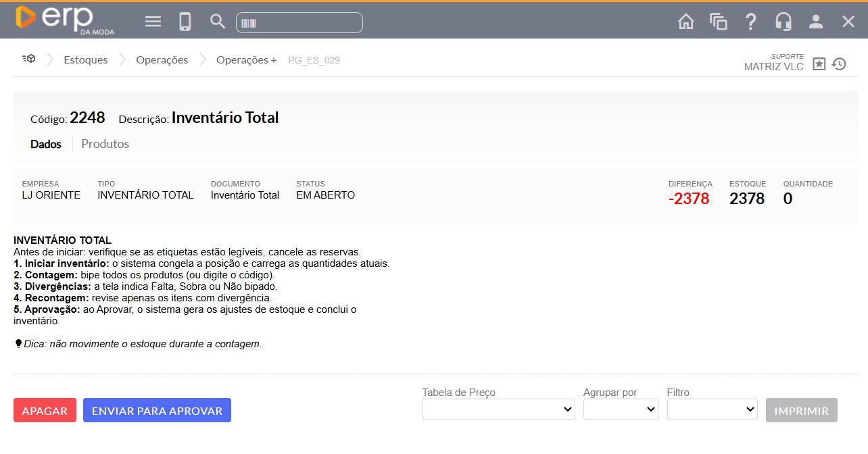Click the mobile device icon

click(185, 22)
